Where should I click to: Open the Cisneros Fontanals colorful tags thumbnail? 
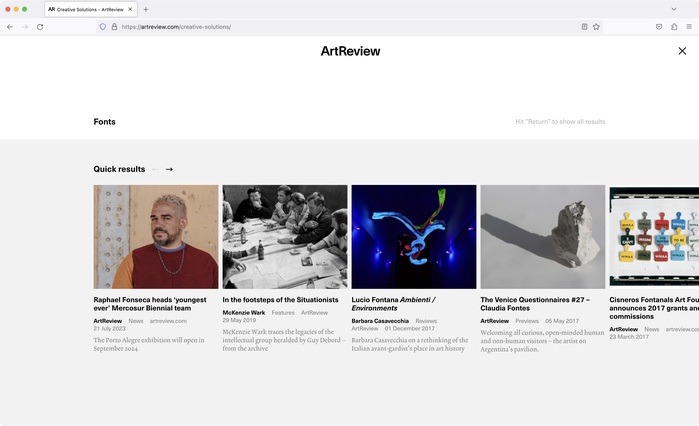(x=654, y=237)
